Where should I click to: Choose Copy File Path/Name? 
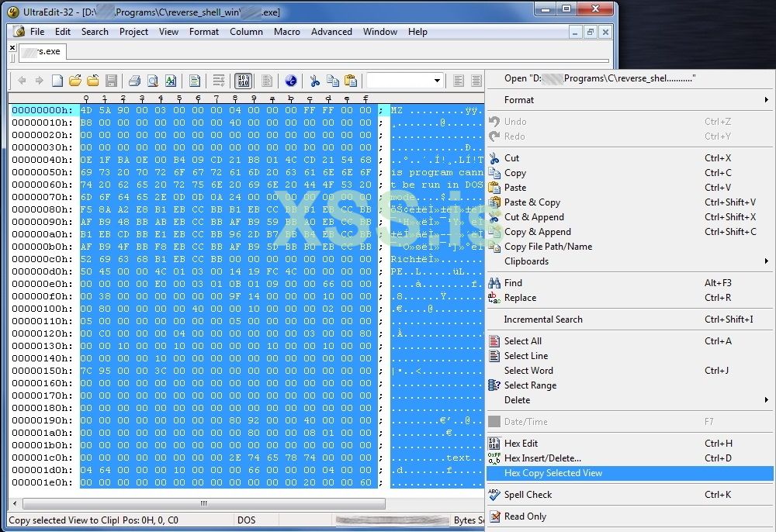630,247
